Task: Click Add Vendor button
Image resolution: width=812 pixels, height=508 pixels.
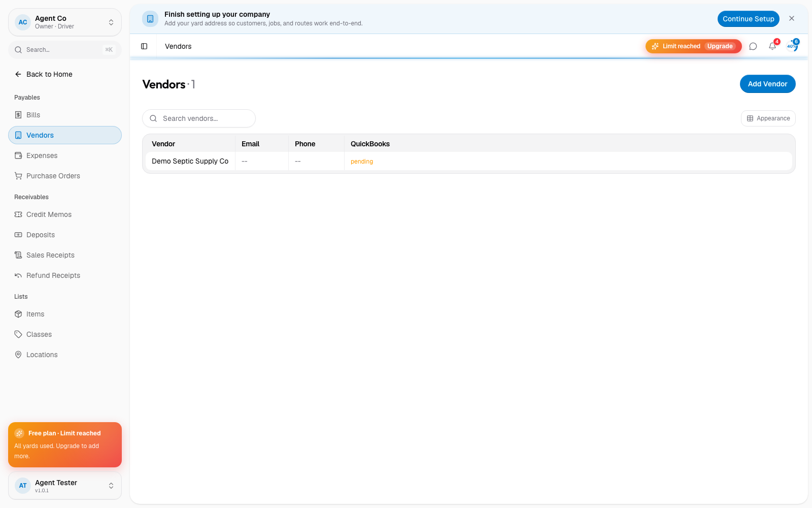Action: (x=767, y=84)
